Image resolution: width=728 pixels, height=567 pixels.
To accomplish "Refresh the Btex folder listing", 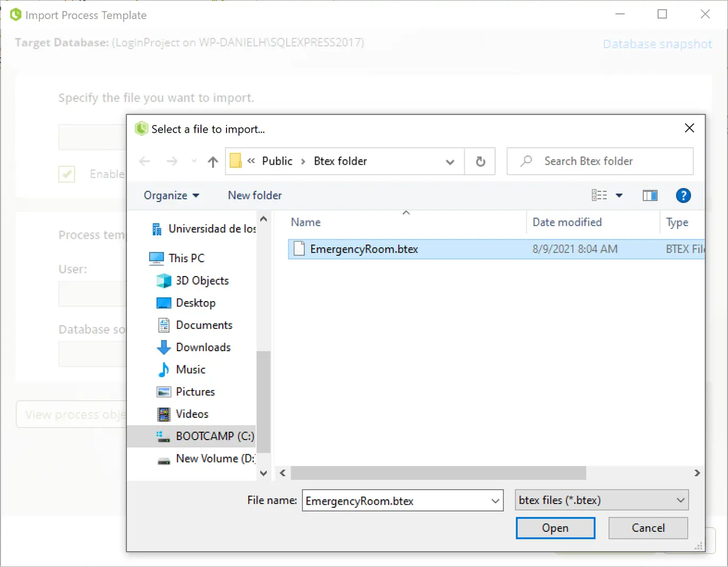I will point(480,161).
